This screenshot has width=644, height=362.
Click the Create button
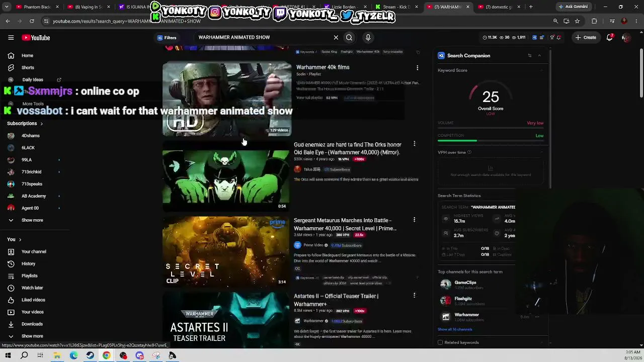click(x=586, y=37)
